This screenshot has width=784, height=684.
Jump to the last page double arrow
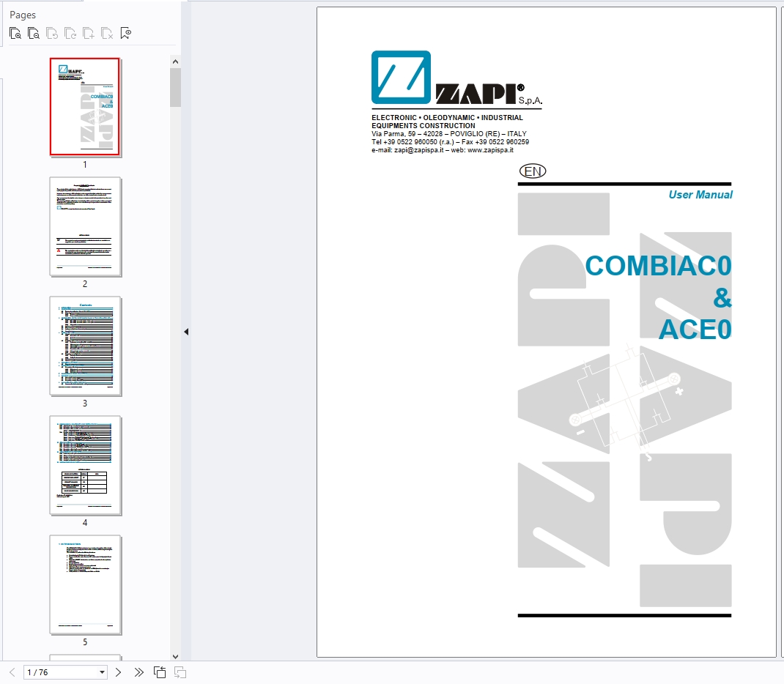[x=139, y=672]
